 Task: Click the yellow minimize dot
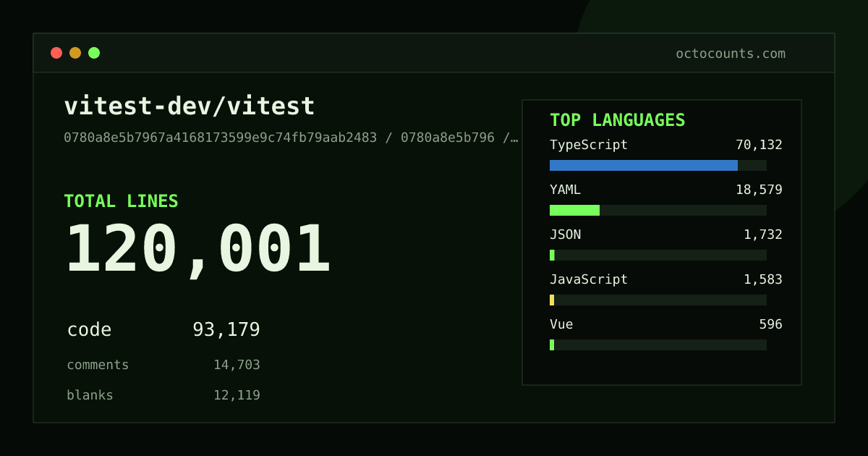[75, 53]
